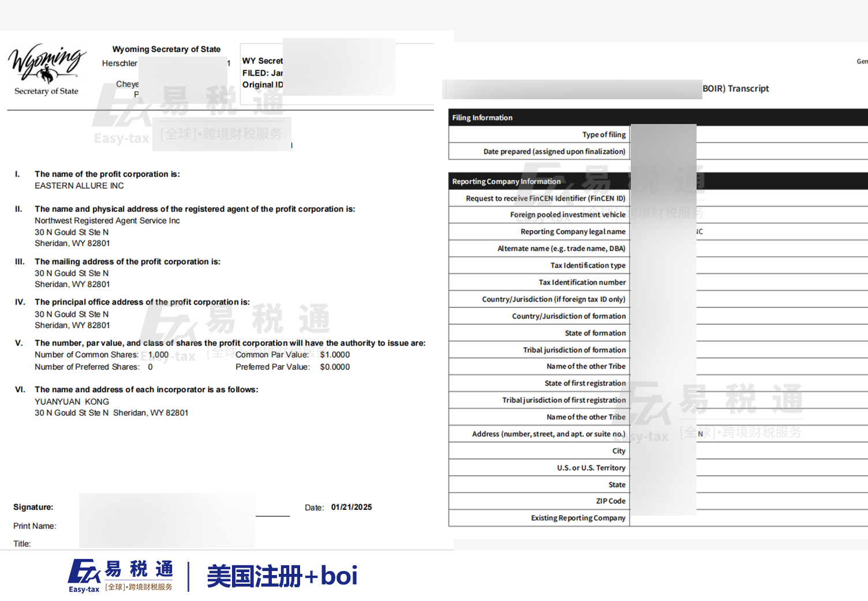The width and height of the screenshot is (868, 601).
Task: Open the Type of filing value cell
Action: coord(750,134)
